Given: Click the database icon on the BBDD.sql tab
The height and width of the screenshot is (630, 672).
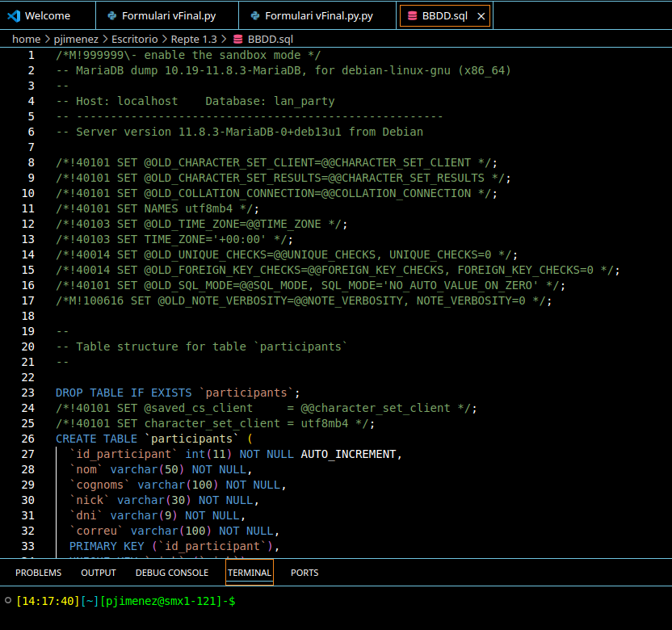Looking at the screenshot, I should click(412, 15).
